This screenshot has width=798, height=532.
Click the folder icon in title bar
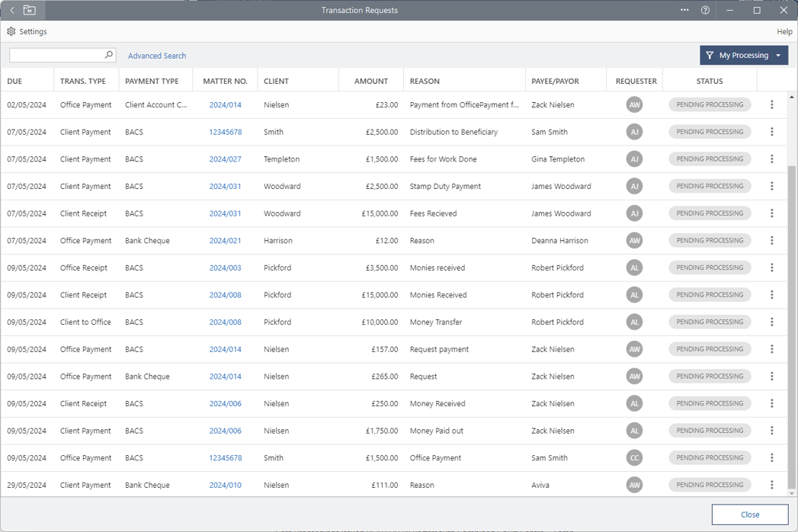[x=29, y=11]
